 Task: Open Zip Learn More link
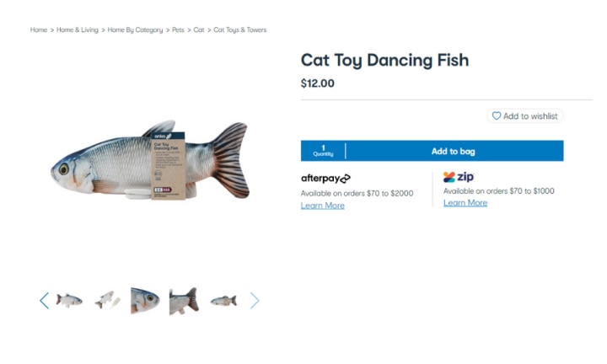point(465,203)
